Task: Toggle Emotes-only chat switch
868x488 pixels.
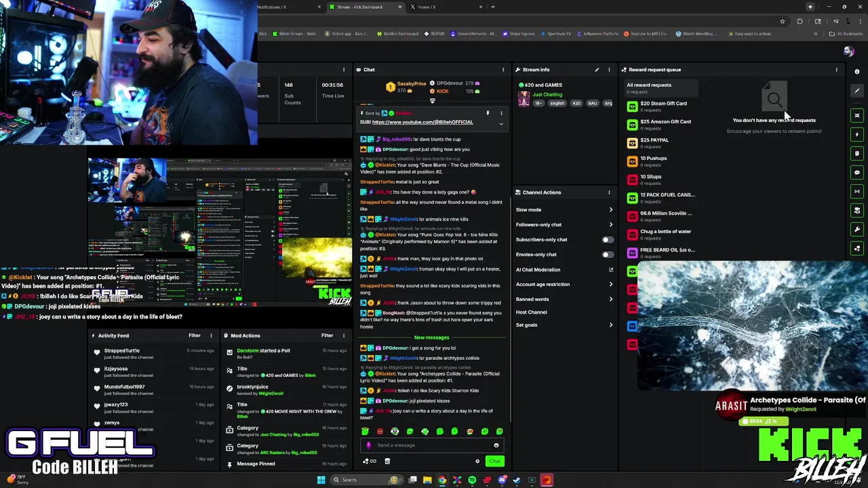Action: point(607,255)
